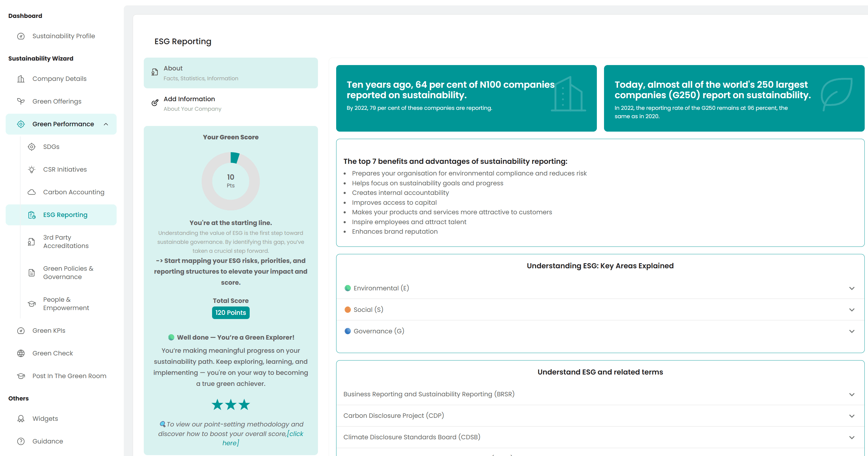Select ESG Reporting sidebar item
This screenshot has height=456, width=868.
[61, 215]
